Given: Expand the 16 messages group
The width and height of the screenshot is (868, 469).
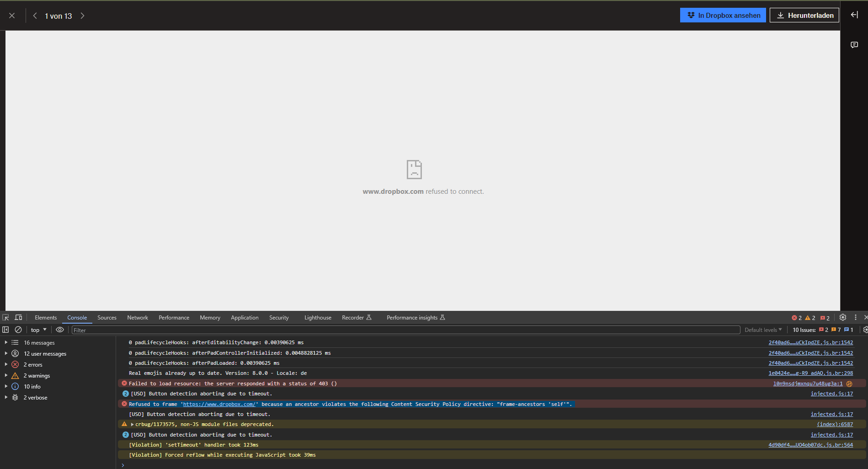Looking at the screenshot, I should click(x=6, y=342).
